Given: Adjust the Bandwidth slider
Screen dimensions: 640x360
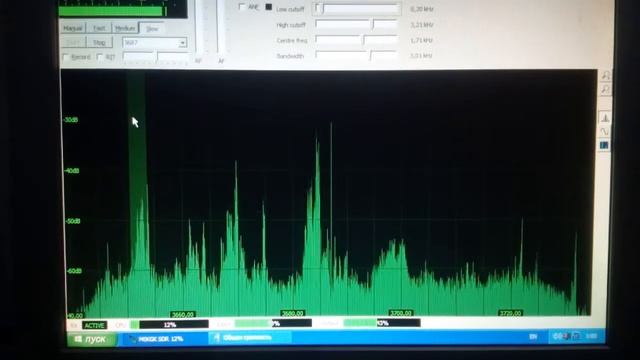Looking at the screenshot, I should pos(357,56).
